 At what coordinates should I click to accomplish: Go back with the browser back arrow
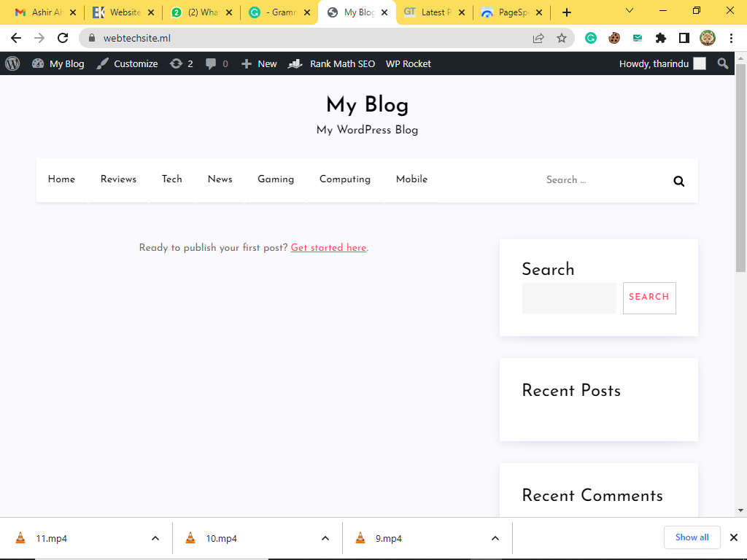coord(16,38)
